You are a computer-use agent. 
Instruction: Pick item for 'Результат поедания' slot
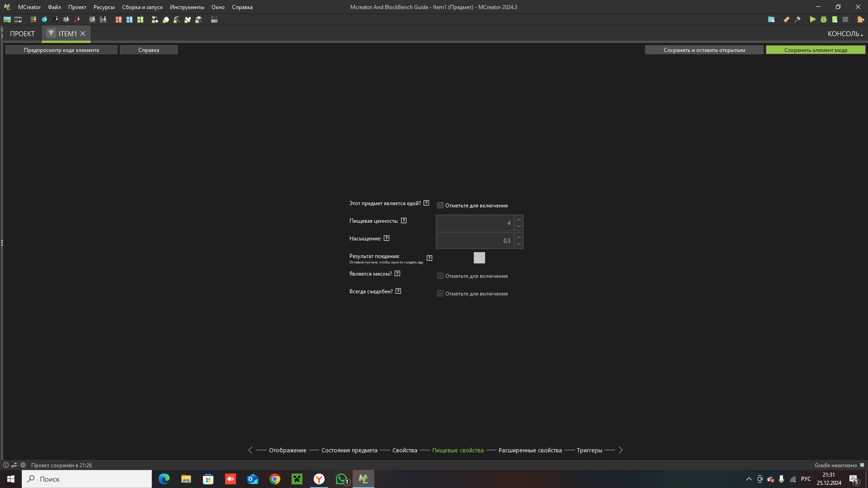pyautogui.click(x=479, y=258)
